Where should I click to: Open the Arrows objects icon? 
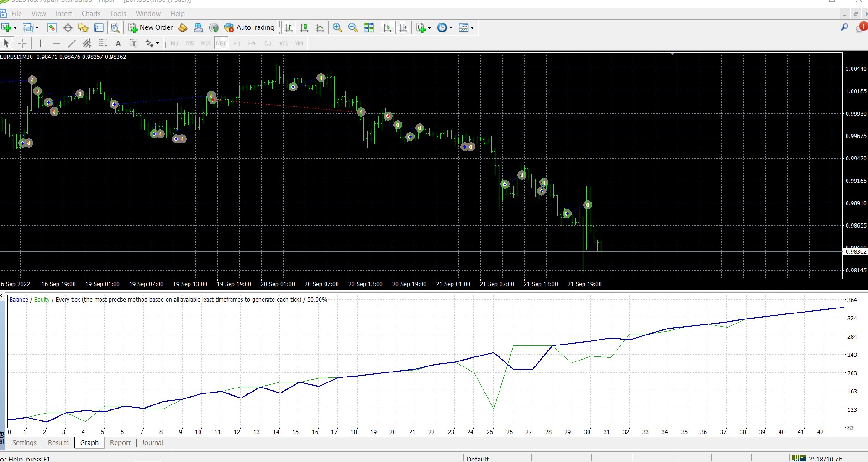(149, 43)
